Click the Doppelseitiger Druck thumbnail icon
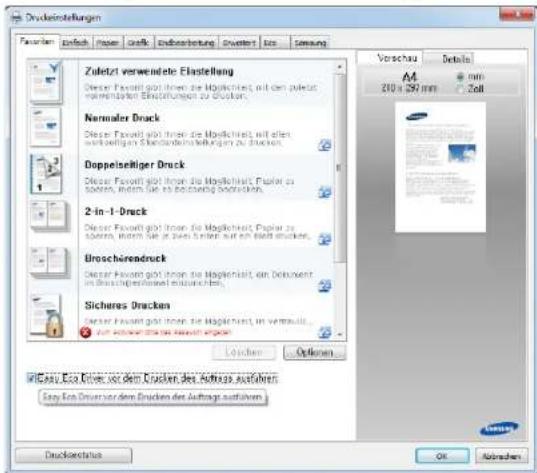Screen dimensions: 537x473 [x=46, y=174]
